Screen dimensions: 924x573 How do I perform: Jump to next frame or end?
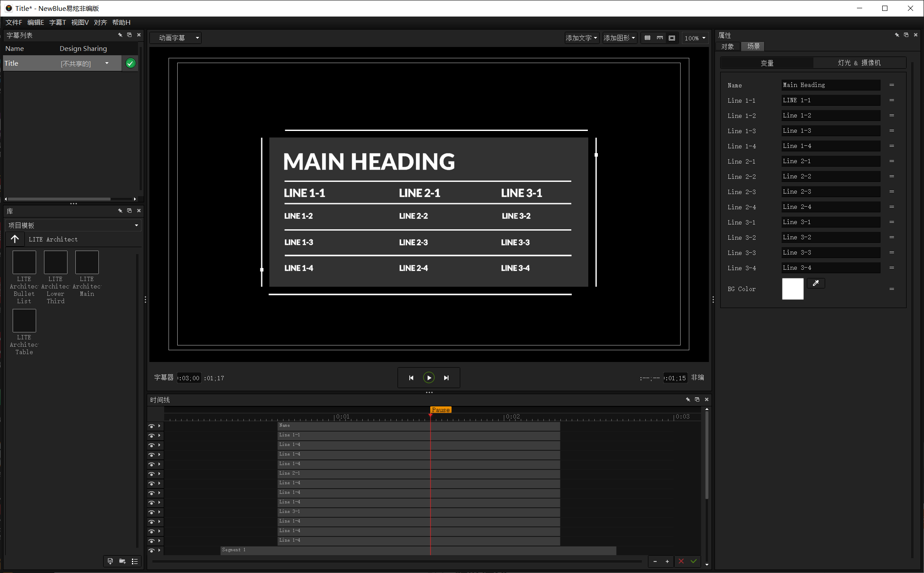[446, 378]
